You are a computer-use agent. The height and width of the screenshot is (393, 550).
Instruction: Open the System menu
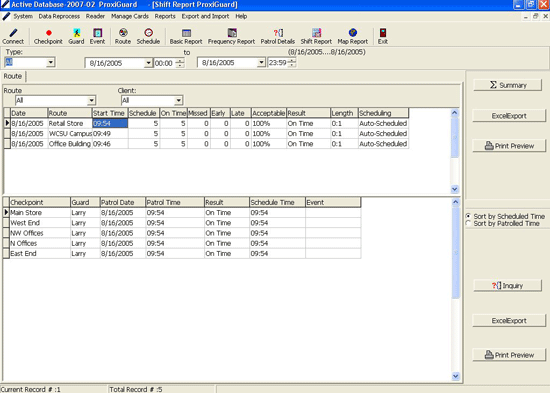coord(23,16)
